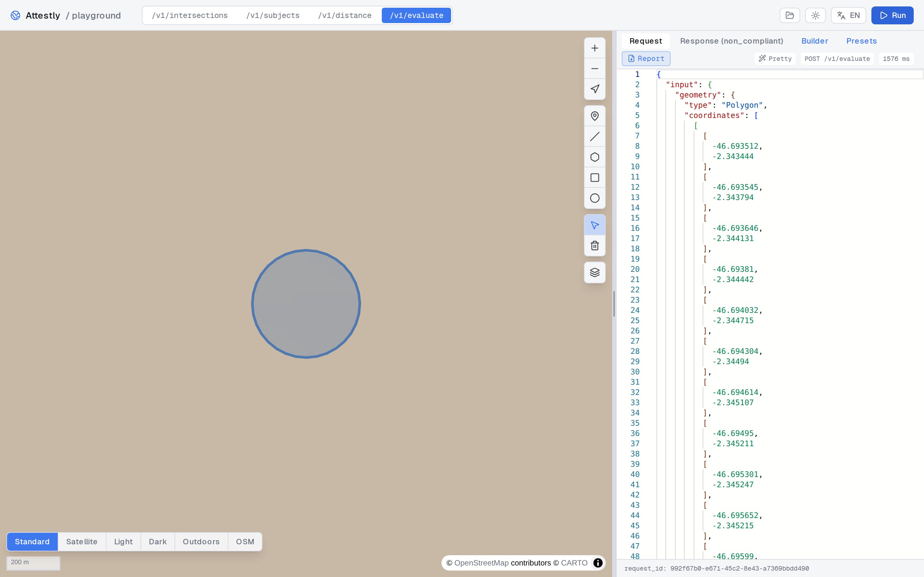Select the line drawing tool

pyautogui.click(x=595, y=137)
